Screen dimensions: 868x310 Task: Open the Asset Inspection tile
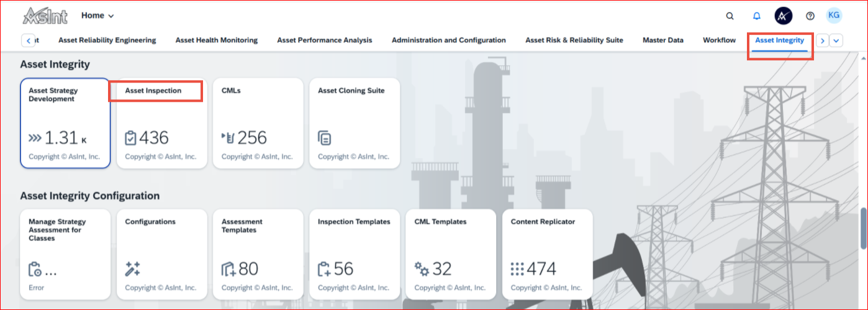(x=161, y=123)
